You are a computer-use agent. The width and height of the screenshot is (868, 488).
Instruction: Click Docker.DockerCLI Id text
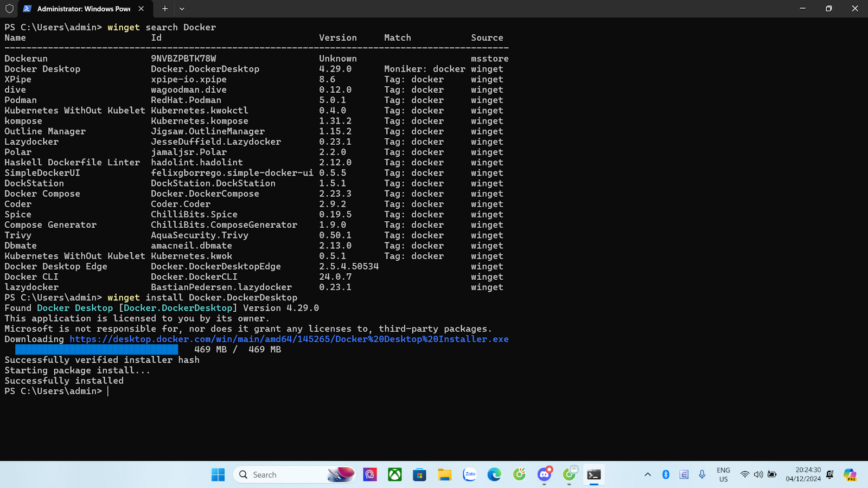[x=194, y=277]
